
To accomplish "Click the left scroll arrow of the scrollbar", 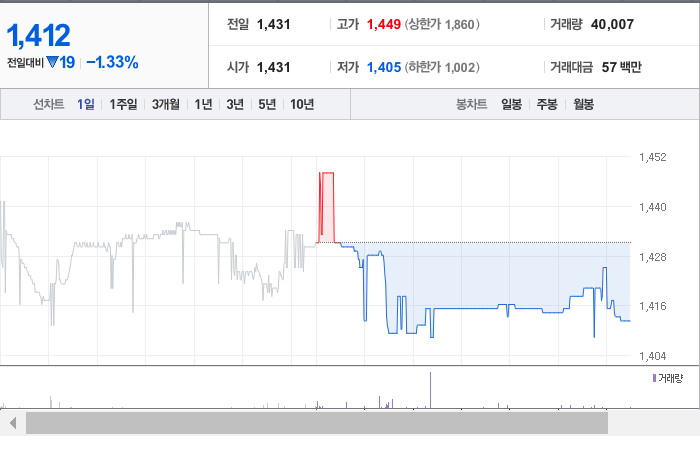I will [13, 423].
